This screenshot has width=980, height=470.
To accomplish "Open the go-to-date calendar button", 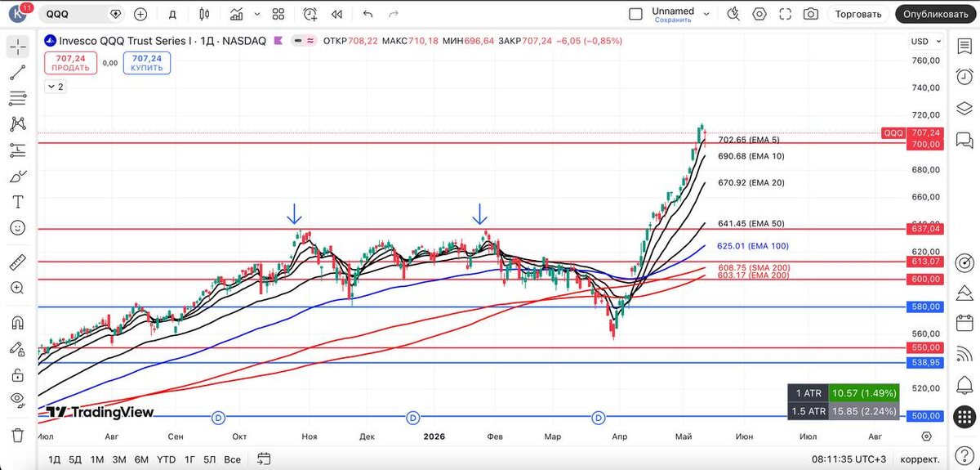I will 263,459.
